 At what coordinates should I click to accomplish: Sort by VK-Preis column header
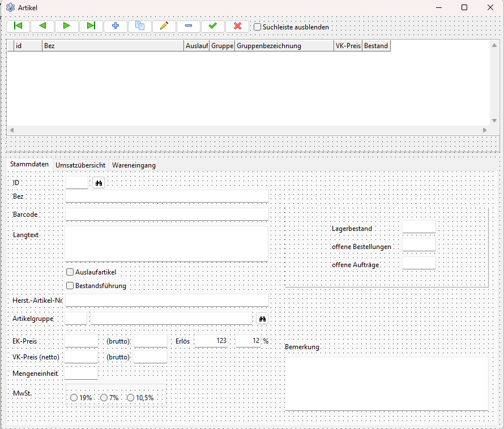[x=348, y=46]
